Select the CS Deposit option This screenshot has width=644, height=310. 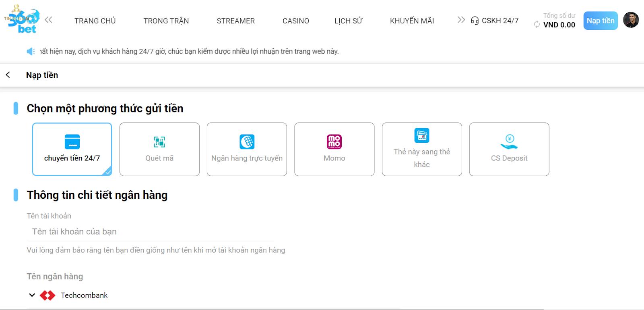(509, 149)
